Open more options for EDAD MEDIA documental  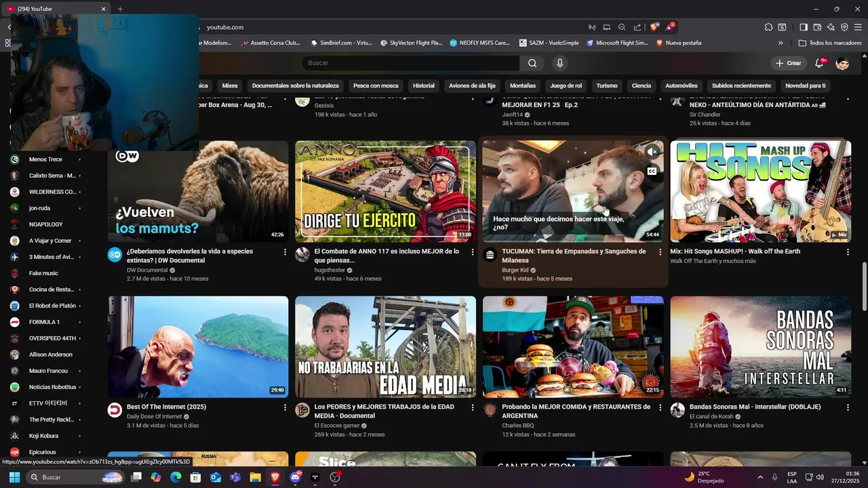point(473,407)
